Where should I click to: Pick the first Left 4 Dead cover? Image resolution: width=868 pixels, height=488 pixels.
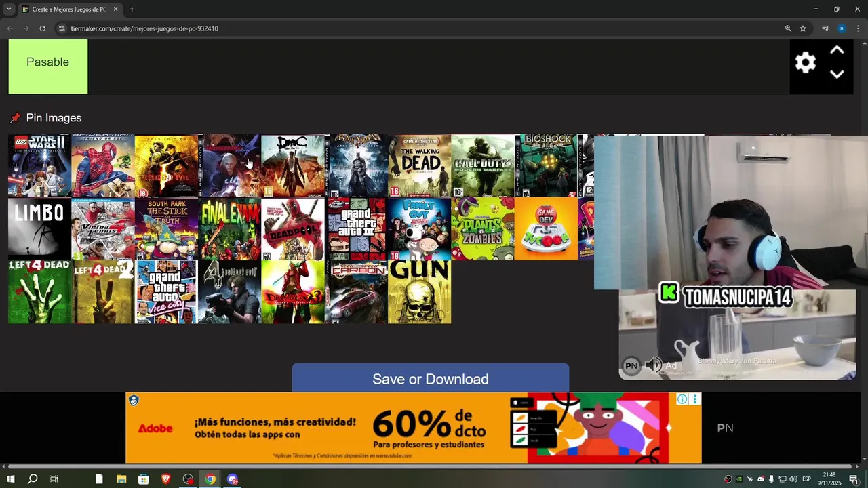point(39,292)
